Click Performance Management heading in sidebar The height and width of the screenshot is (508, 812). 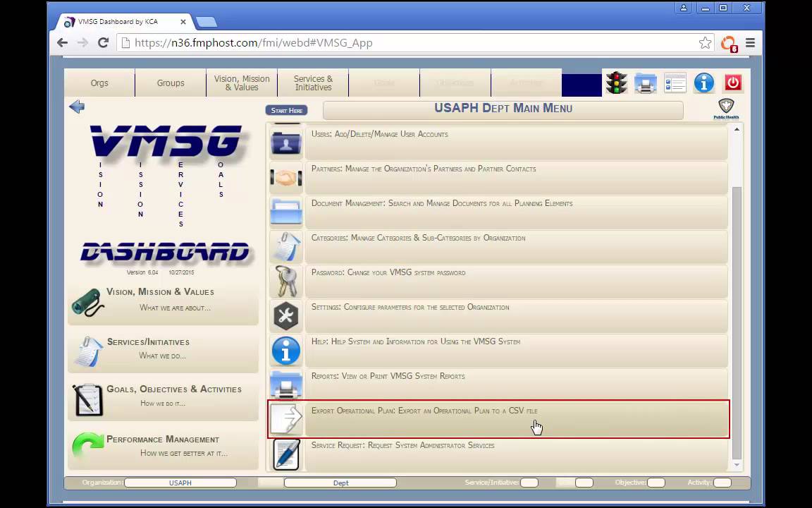[163, 440]
